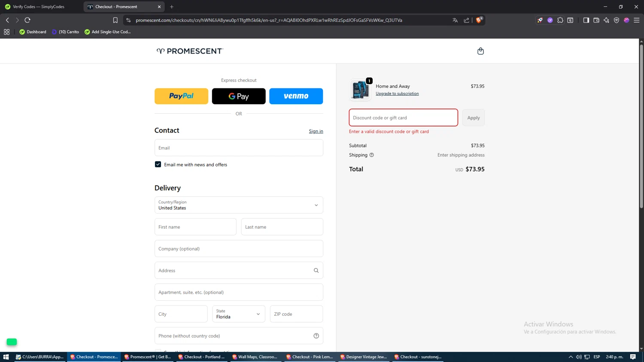Click the Discount code or gift card field
The height and width of the screenshot is (362, 644).
tap(404, 118)
